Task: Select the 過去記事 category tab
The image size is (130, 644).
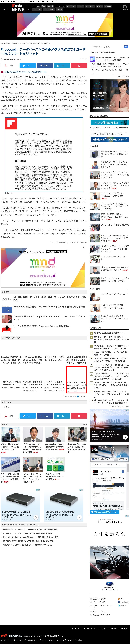Action: coord(107,6)
